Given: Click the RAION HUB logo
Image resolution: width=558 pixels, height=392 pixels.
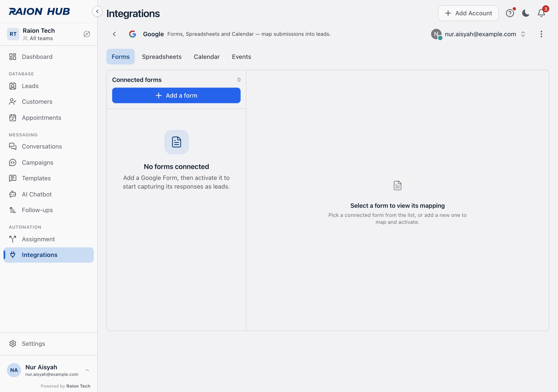Looking at the screenshot, I should (x=39, y=11).
